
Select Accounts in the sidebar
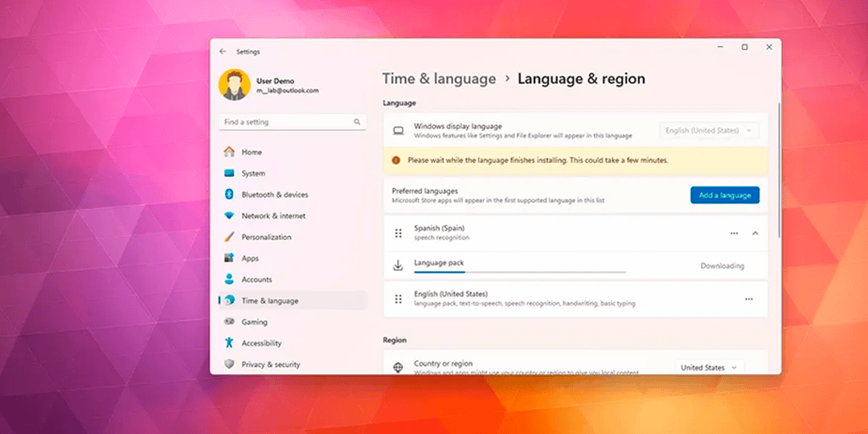click(x=256, y=280)
